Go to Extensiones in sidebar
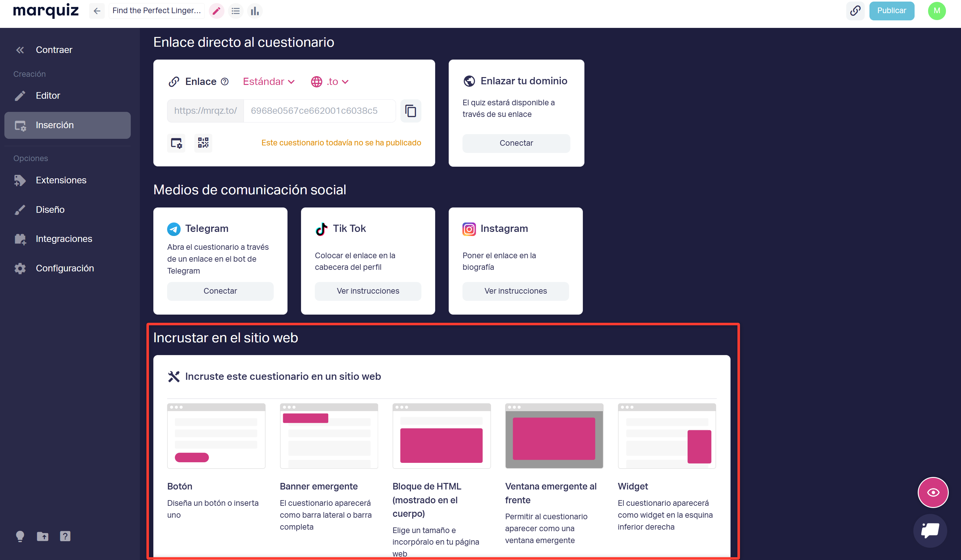 (61, 180)
